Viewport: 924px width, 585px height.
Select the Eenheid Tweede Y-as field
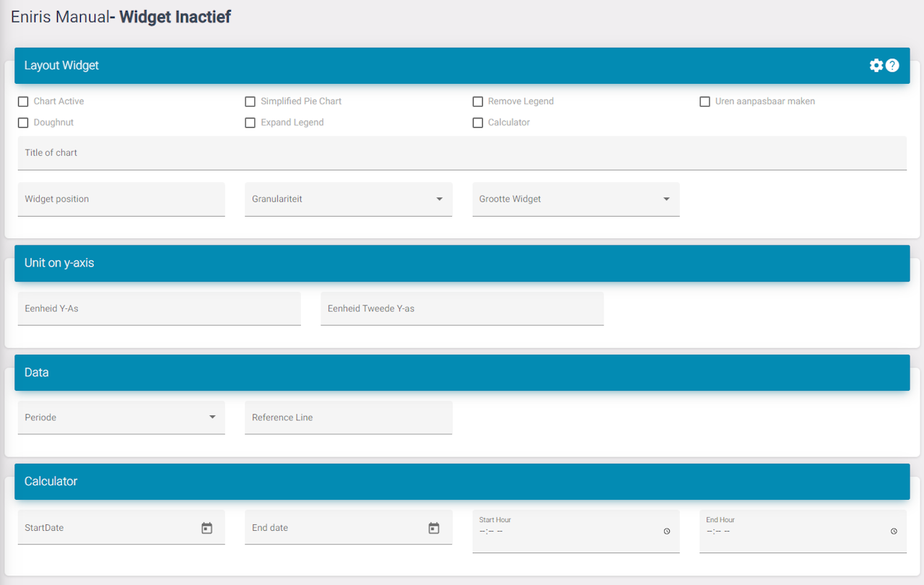tap(462, 308)
